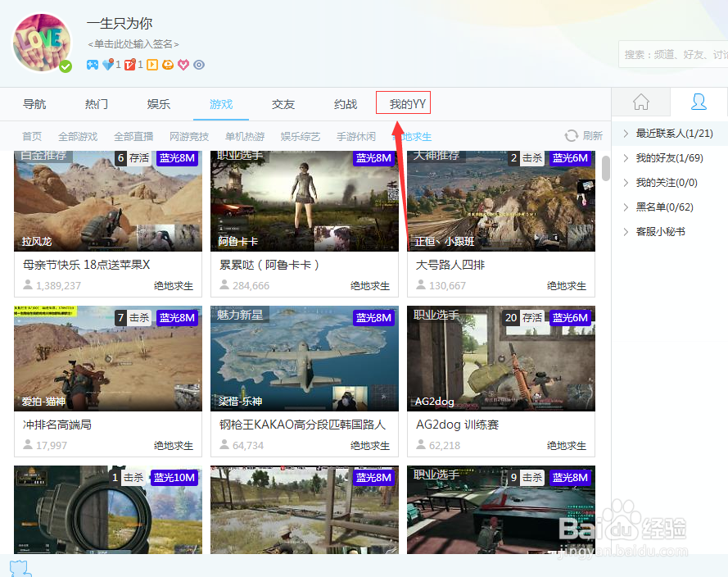Click the orange round face icon

[168, 65]
